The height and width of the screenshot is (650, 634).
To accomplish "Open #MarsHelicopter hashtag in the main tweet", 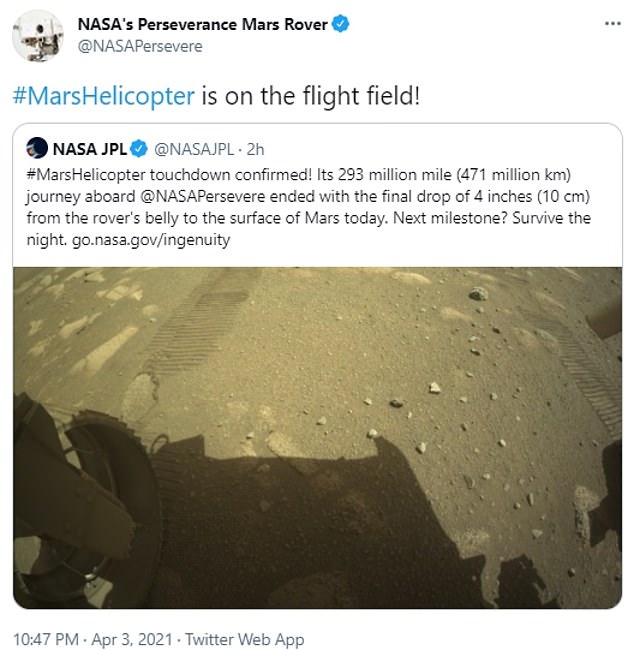I will pyautogui.click(x=102, y=95).
